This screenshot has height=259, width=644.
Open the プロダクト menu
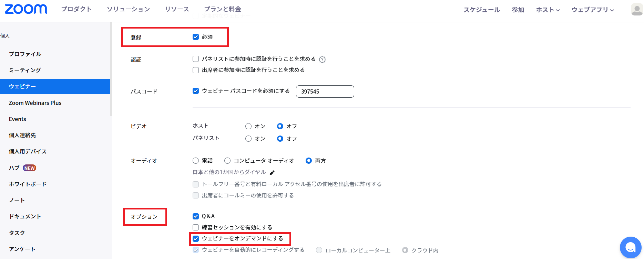[76, 9]
